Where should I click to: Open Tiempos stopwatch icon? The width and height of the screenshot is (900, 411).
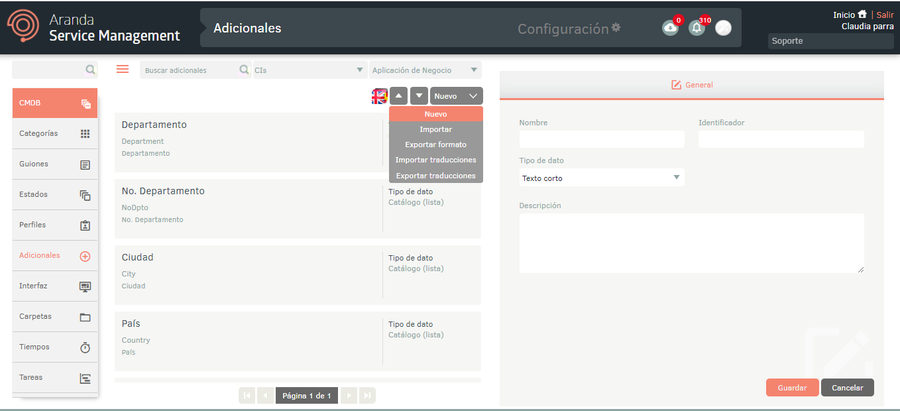[85, 347]
